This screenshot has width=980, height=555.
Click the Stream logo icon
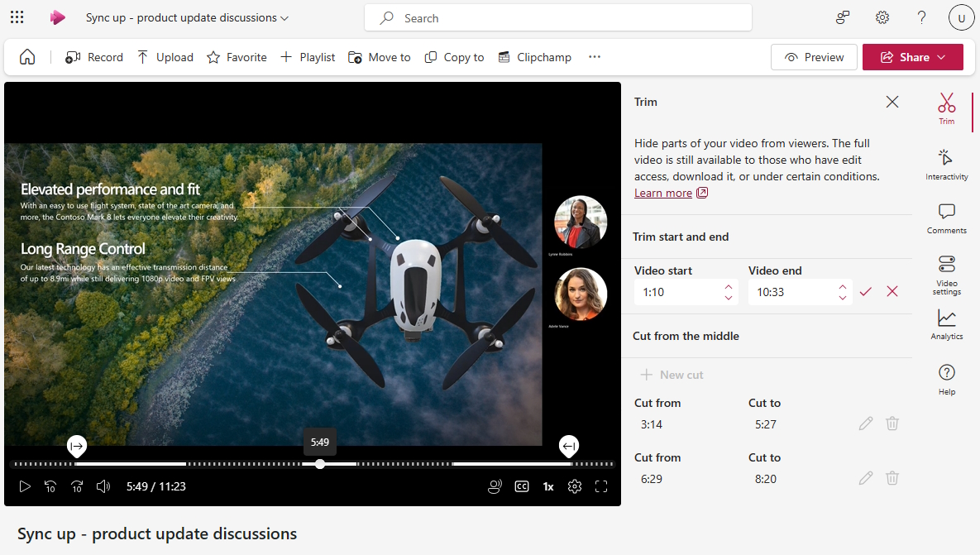58,17
